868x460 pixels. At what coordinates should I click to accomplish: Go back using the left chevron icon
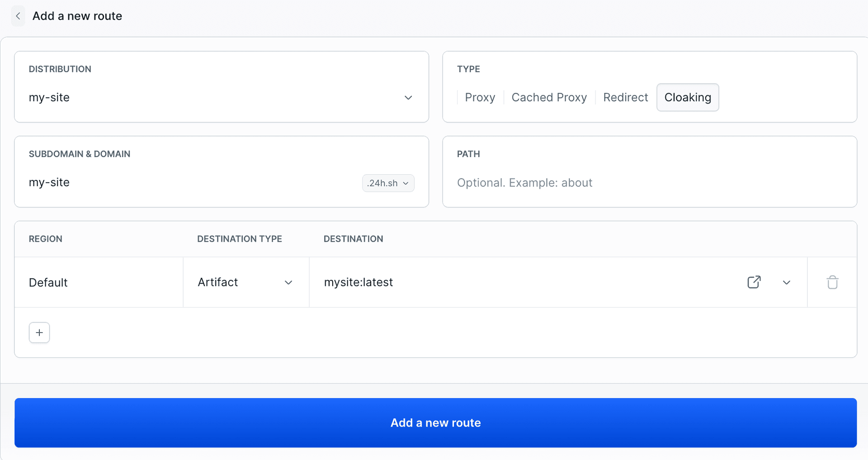[18, 16]
